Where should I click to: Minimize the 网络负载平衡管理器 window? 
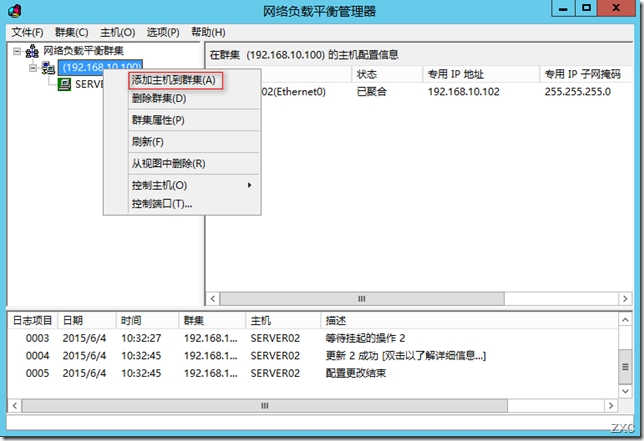tap(563, 8)
